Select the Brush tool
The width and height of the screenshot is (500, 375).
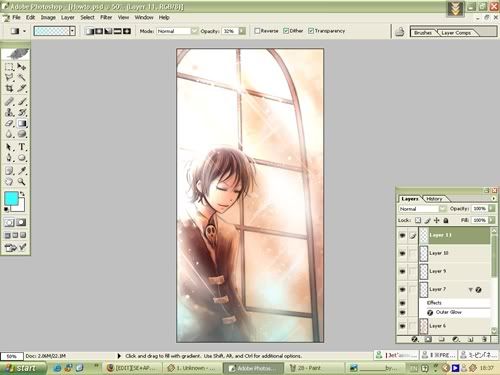click(22, 101)
